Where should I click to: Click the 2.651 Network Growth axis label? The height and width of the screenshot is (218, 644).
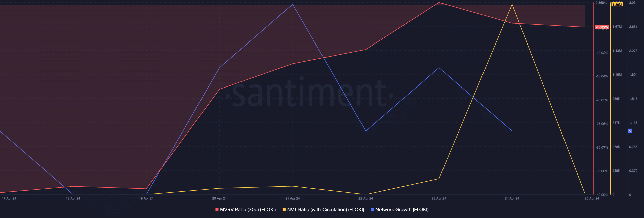click(633, 27)
